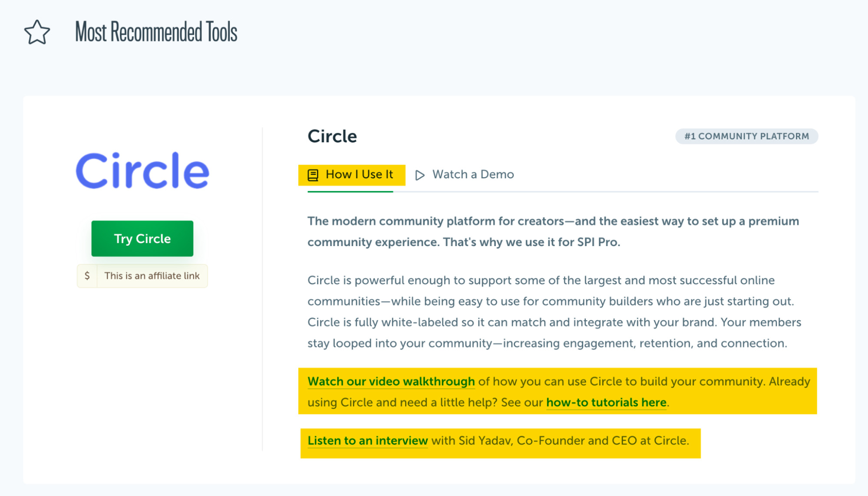Open the Listen to an interview link
This screenshot has height=496, width=868.
367,440
